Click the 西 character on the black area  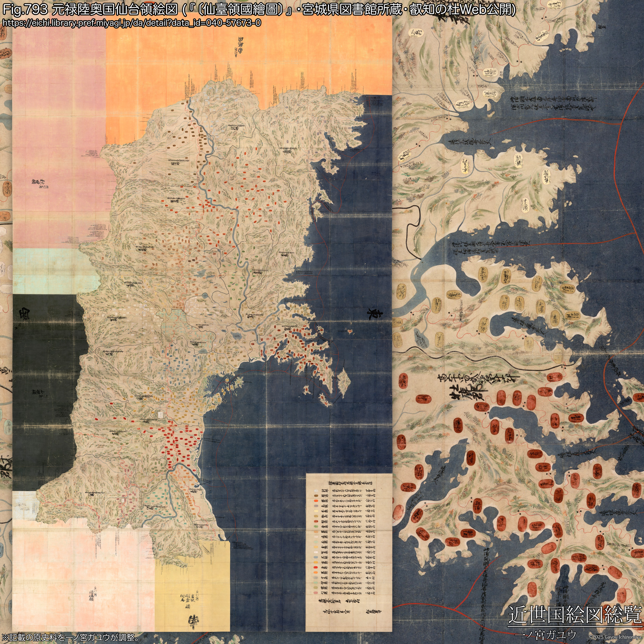24,313
